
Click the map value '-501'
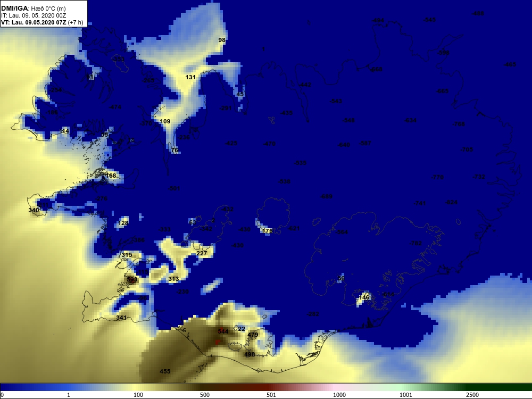pyautogui.click(x=174, y=188)
